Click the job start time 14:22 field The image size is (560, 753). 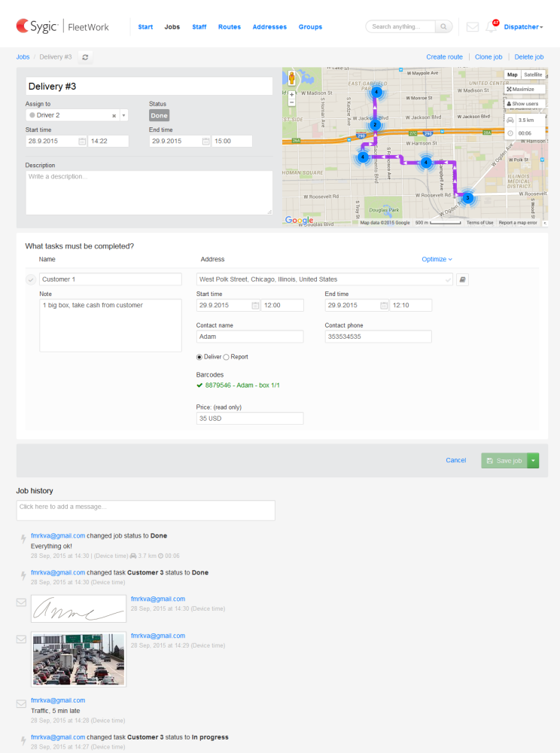pyautogui.click(x=108, y=142)
